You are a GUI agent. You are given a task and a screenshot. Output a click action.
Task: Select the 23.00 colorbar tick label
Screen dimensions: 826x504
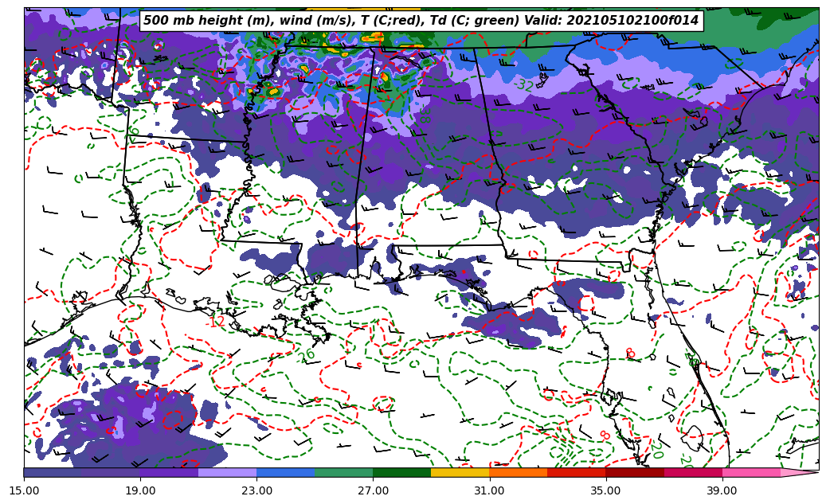click(256, 490)
